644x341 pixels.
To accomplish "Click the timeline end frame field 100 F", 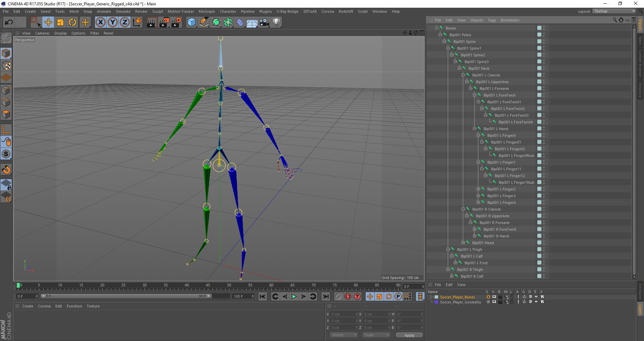I will coord(244,296).
